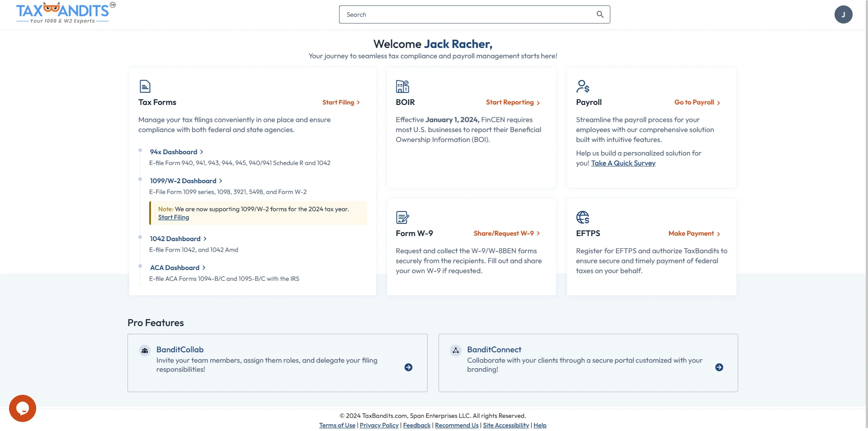The width and height of the screenshot is (868, 431).
Task: Open Terms of Use in footer
Action: tap(337, 425)
